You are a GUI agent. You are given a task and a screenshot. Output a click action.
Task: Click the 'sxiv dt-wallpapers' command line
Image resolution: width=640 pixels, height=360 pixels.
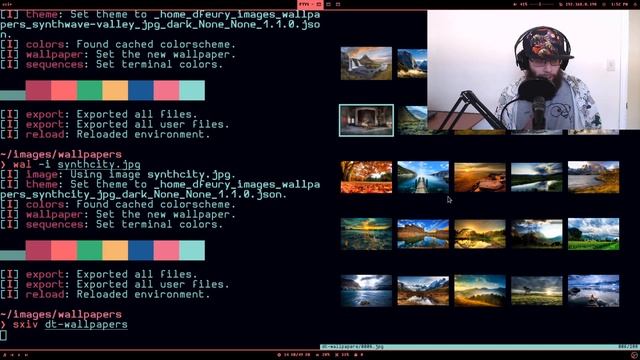click(64, 324)
